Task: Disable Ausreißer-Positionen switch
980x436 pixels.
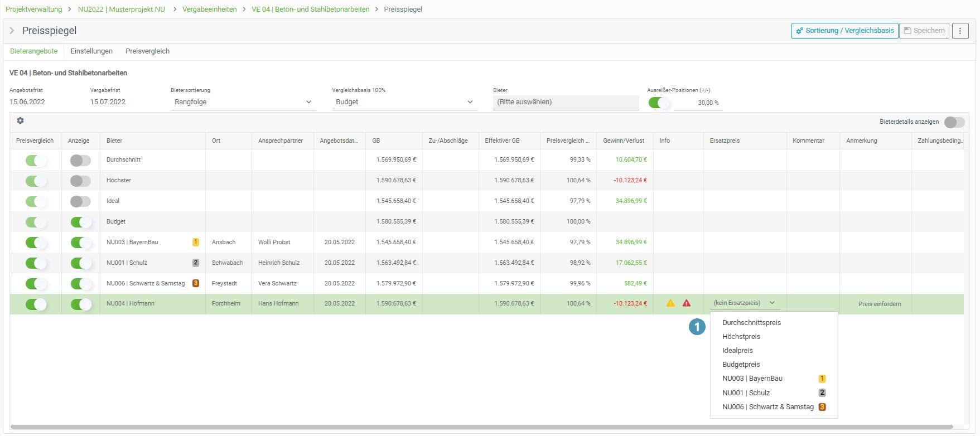Action: click(x=658, y=103)
